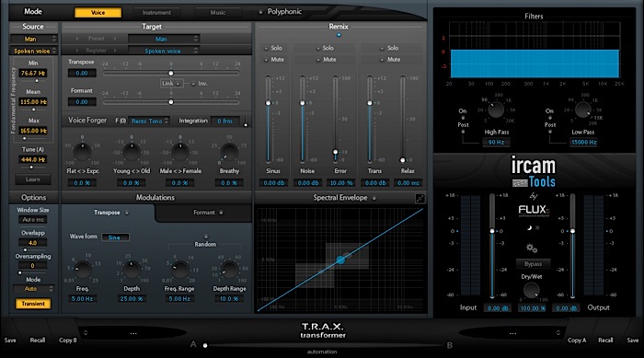644x358 pixels.
Task: Adjust the Depth Range knob
Action: pos(229,270)
